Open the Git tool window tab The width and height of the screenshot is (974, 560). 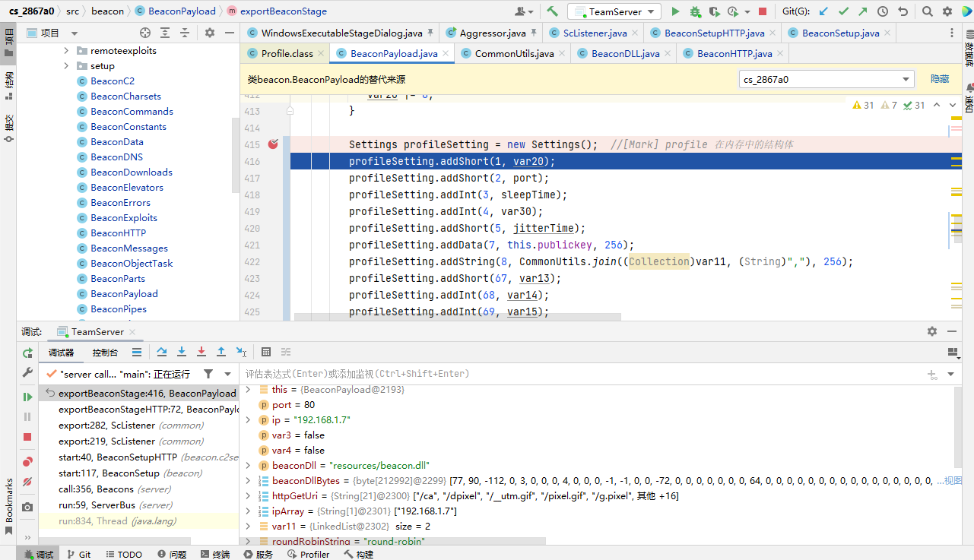[78, 555]
